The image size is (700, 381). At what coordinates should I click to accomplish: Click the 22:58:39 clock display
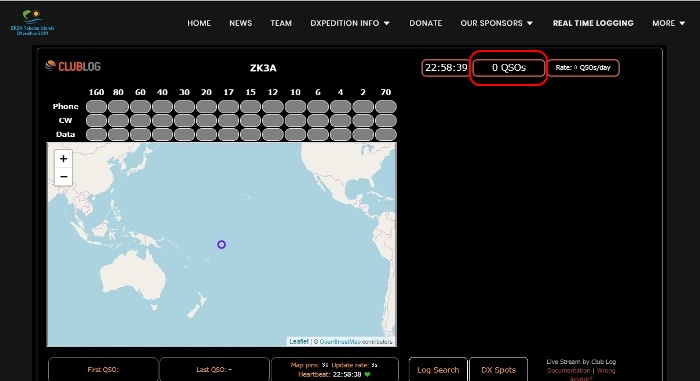click(x=446, y=68)
